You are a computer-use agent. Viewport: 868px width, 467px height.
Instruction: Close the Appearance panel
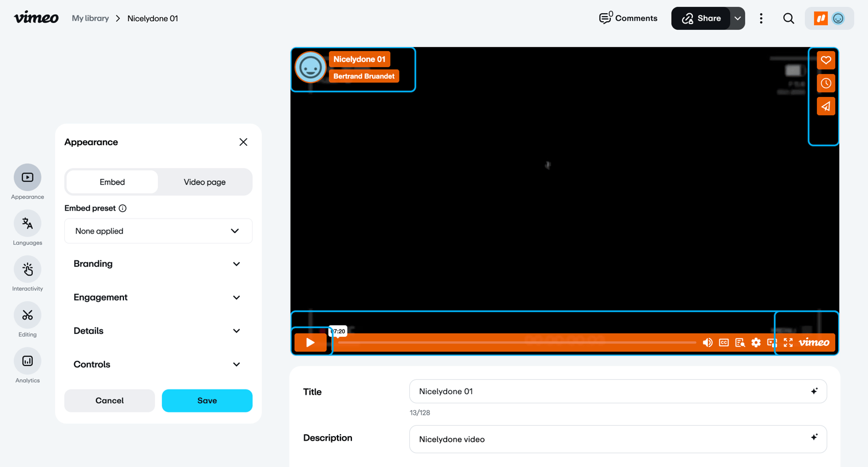coord(243,142)
